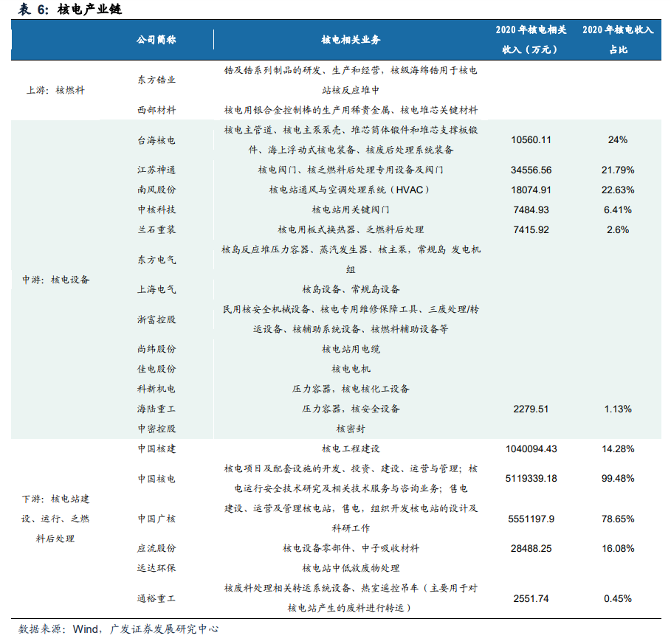Select business text 核电站中低放废物处理
671x644 pixels.
tap(351, 568)
